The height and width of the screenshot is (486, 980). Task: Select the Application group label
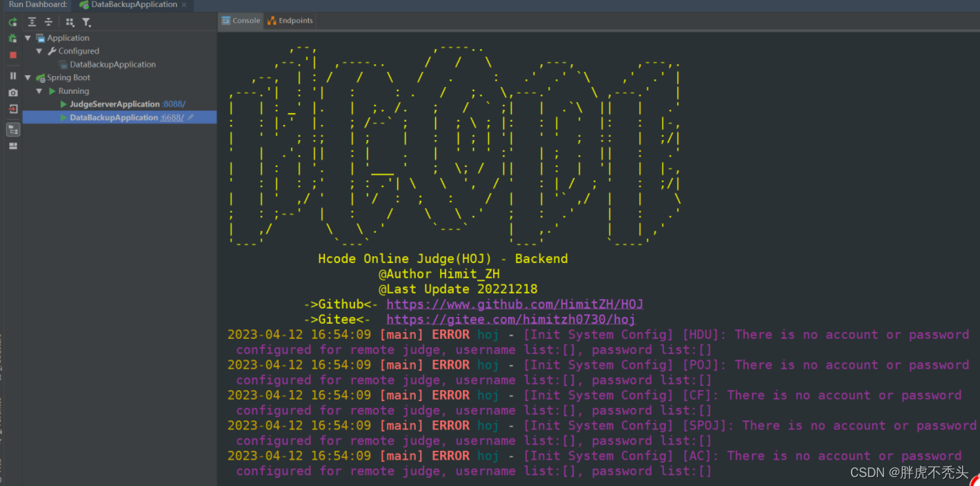click(x=68, y=38)
